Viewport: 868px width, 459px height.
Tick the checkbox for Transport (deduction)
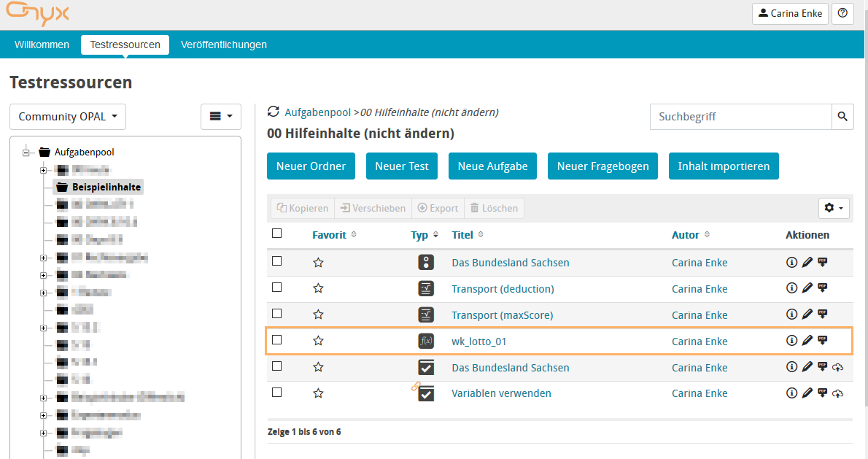pos(276,288)
